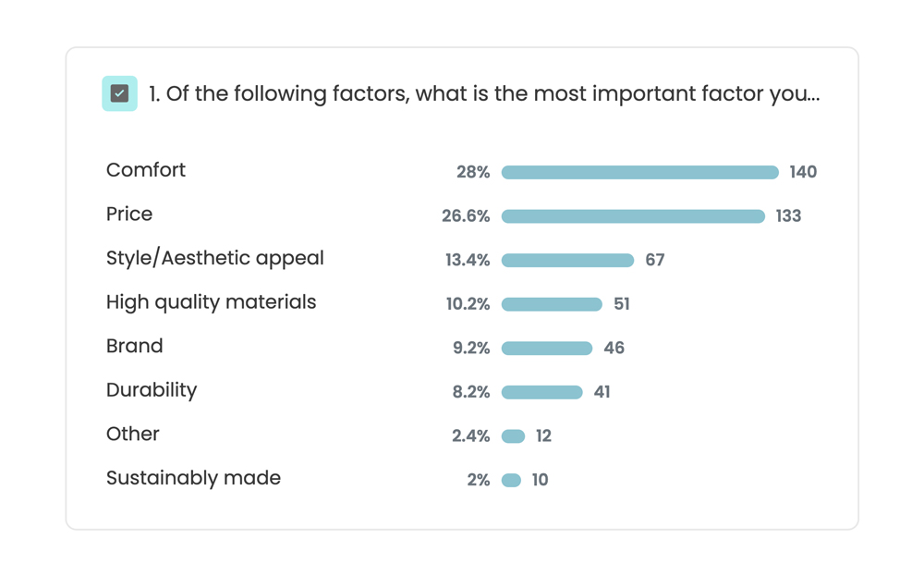Click the 26.6% percentage for Price
This screenshot has width=924, height=576.
(x=466, y=216)
